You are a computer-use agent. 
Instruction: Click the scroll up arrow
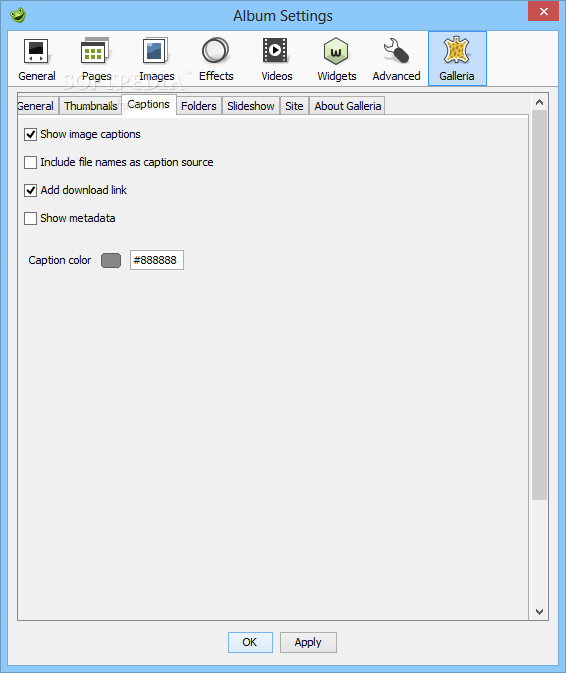point(539,102)
